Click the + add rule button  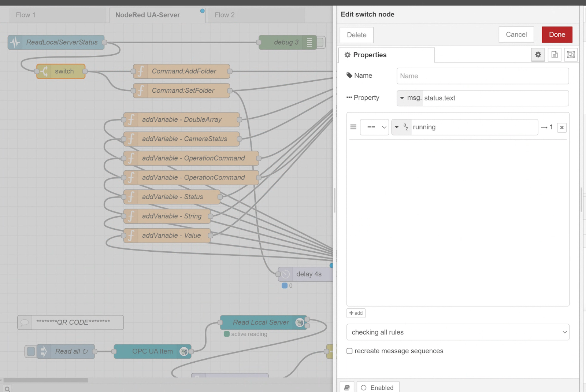click(356, 313)
